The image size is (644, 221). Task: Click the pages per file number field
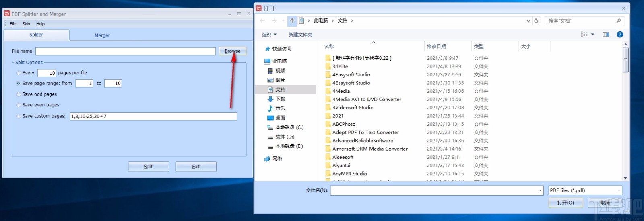pyautogui.click(x=47, y=73)
